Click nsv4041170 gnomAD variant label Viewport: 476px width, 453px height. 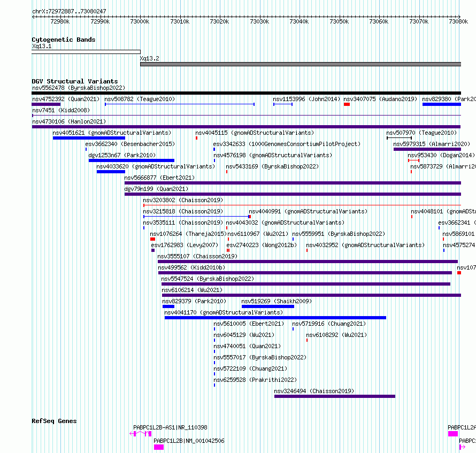[224, 313]
